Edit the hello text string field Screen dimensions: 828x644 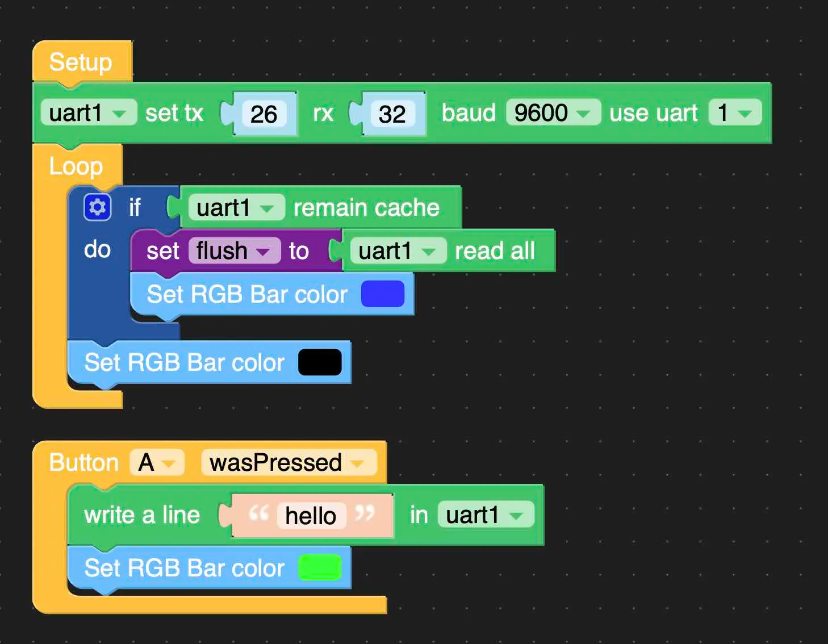point(311,516)
